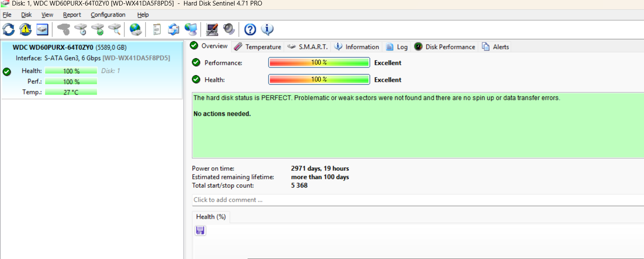Open the Report menu

72,14
